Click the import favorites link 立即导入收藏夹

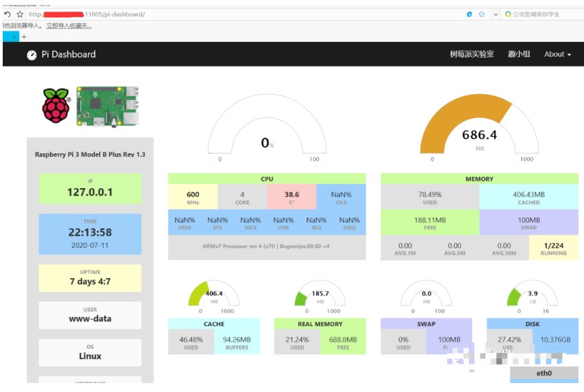[69, 25]
